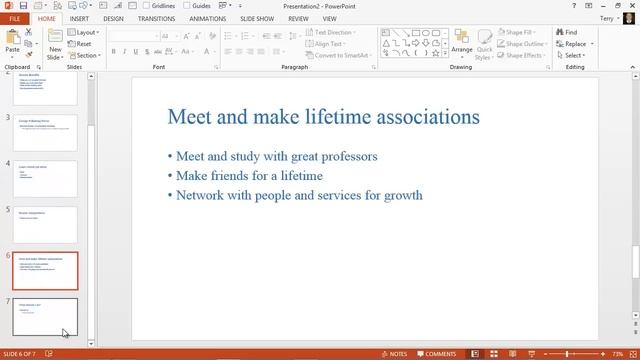Select the oval shape in shapes gallery
The height and width of the screenshot is (360, 640).
pyautogui.click(x=426, y=33)
